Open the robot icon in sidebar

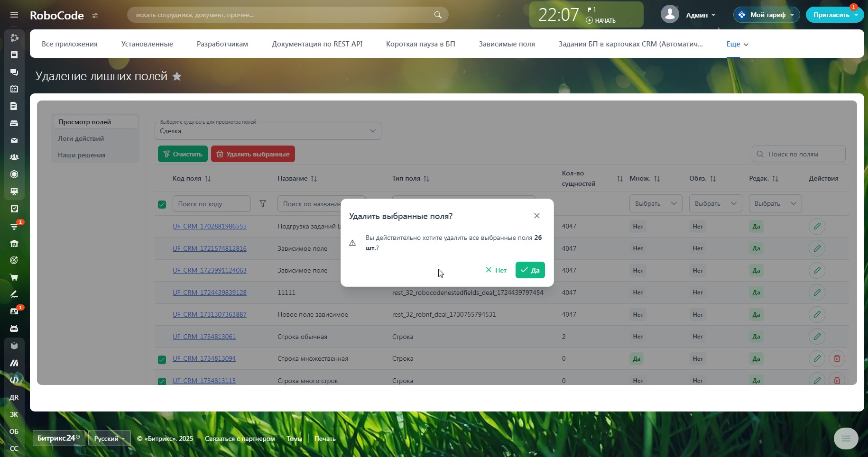click(x=14, y=329)
